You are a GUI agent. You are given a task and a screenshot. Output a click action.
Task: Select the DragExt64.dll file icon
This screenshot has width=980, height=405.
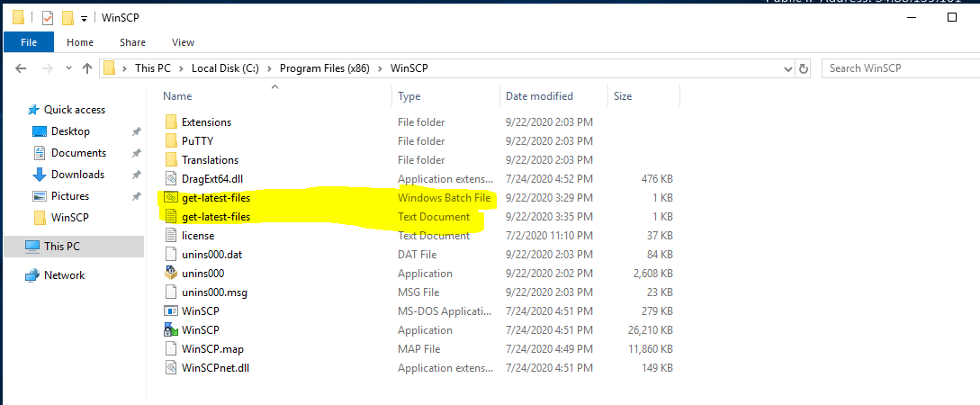(x=171, y=179)
